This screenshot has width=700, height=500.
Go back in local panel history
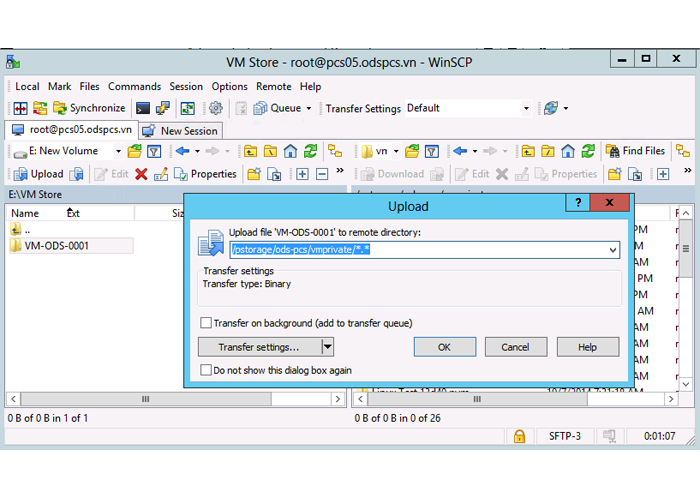pos(183,151)
